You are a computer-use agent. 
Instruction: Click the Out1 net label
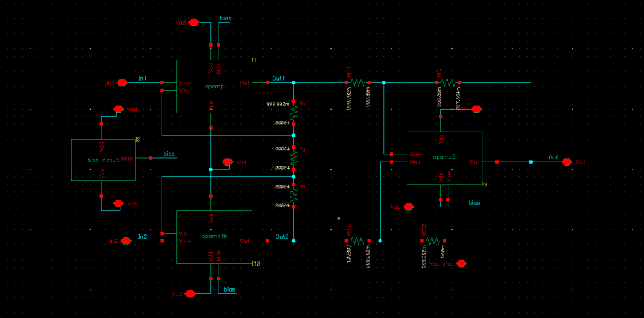click(x=278, y=79)
